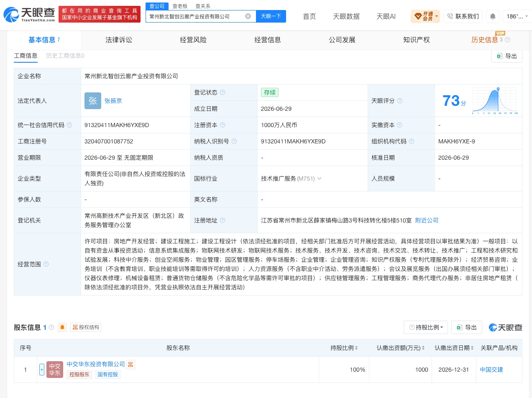Viewport: 532px width, 398px height.
Task: Open the 知识产权 tab
Action: (417, 40)
